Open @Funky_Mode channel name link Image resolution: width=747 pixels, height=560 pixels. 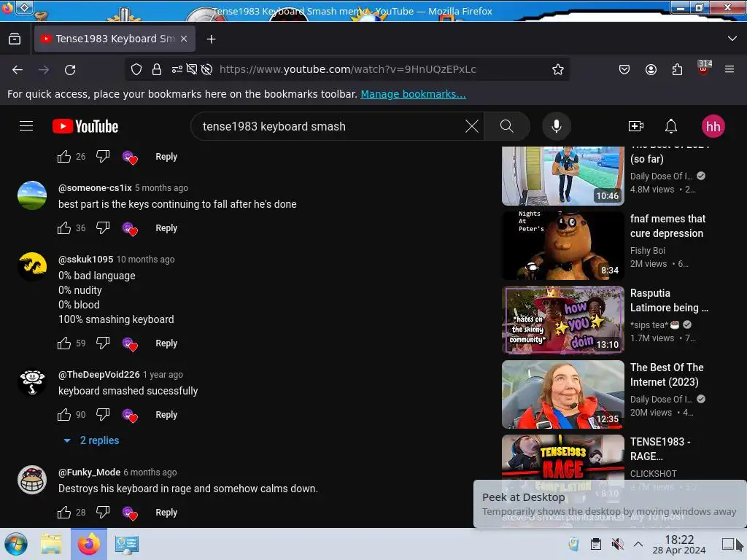click(x=89, y=472)
